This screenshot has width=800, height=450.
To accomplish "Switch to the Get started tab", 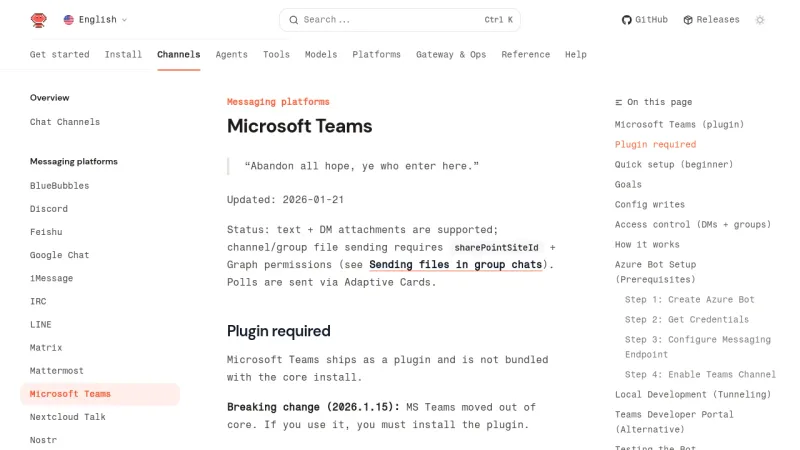I will point(60,55).
